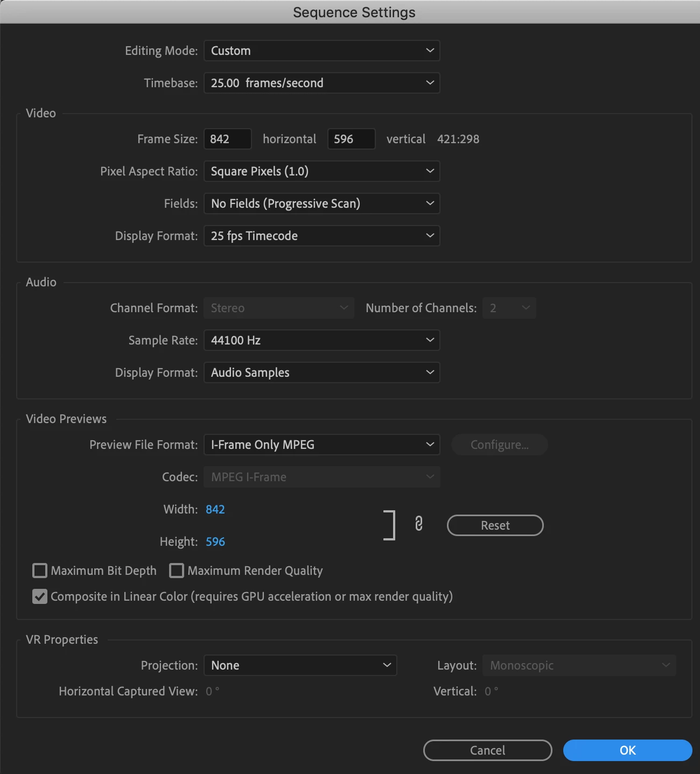This screenshot has width=700, height=774.
Task: Click the Audio section heading
Action: point(41,282)
